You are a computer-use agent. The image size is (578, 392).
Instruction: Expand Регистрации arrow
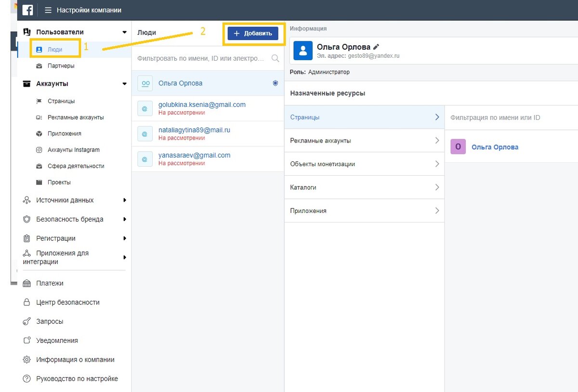[125, 238]
